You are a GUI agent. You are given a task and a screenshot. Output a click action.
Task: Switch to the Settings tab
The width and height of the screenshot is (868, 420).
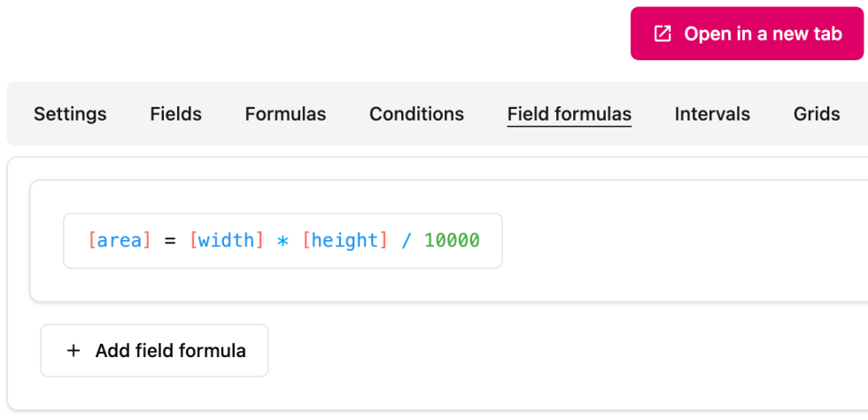point(70,114)
